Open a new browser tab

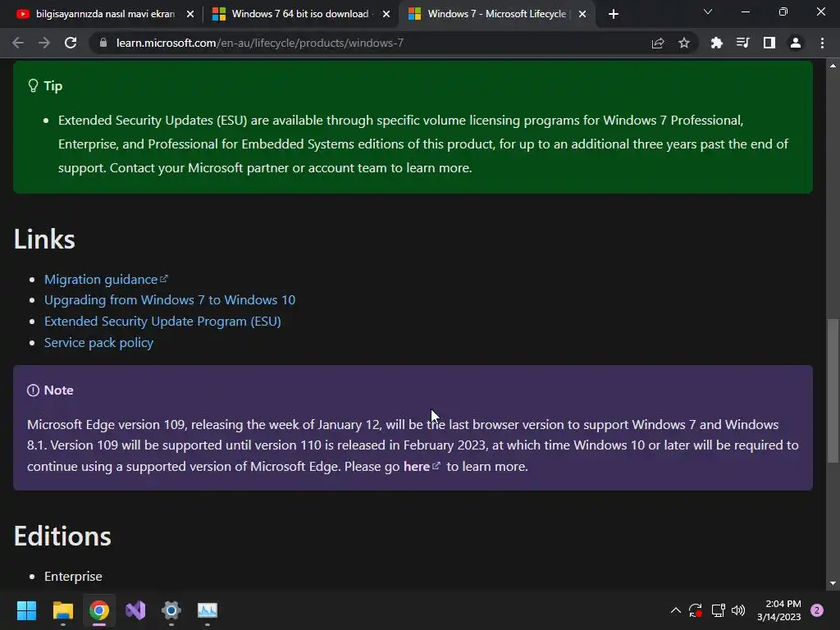pyautogui.click(x=614, y=14)
